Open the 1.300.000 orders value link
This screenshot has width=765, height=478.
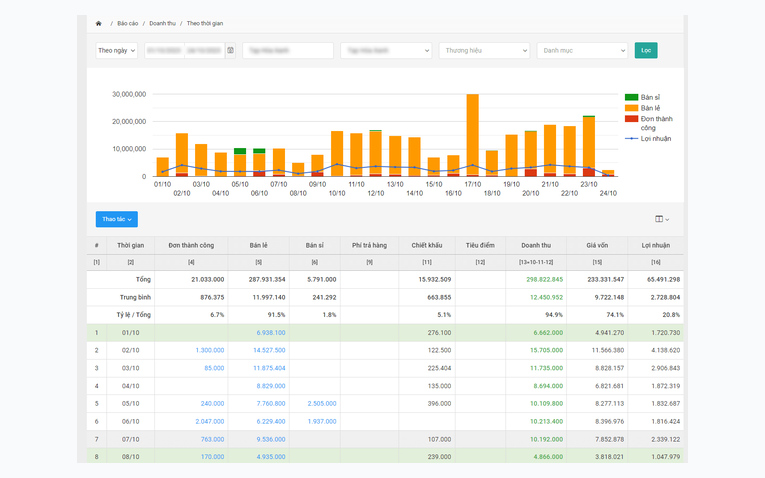pyautogui.click(x=210, y=350)
